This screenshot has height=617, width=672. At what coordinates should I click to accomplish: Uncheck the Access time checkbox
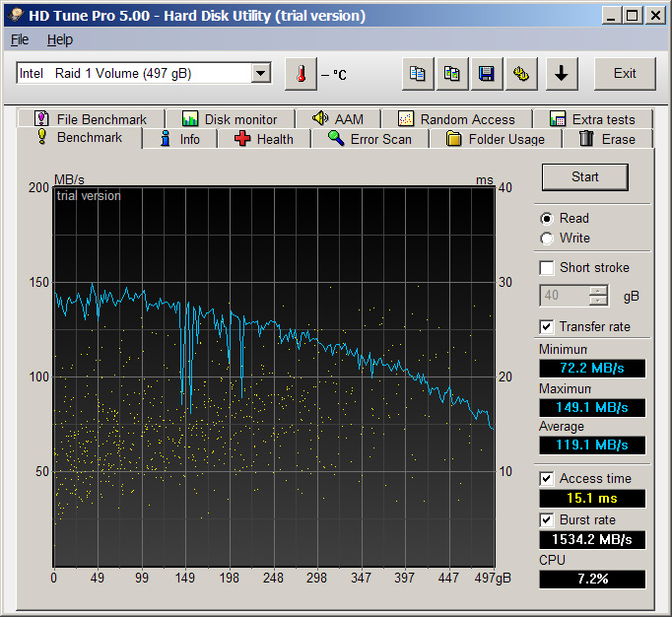tap(547, 478)
